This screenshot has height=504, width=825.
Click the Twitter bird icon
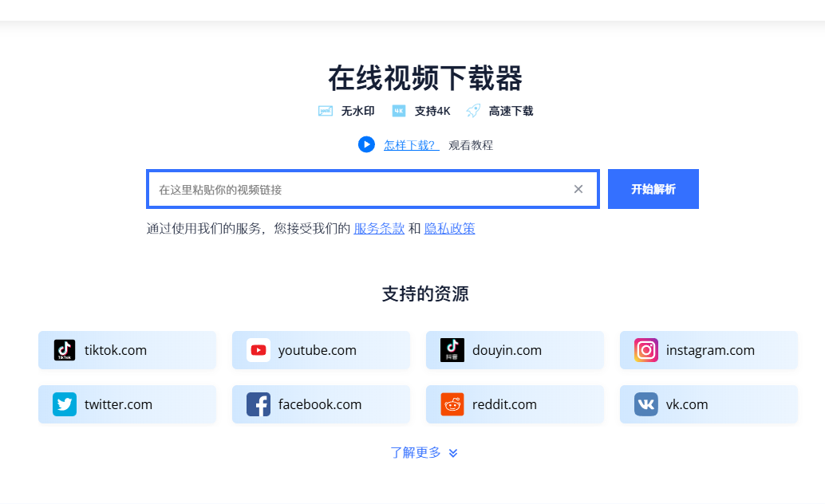[x=65, y=404]
